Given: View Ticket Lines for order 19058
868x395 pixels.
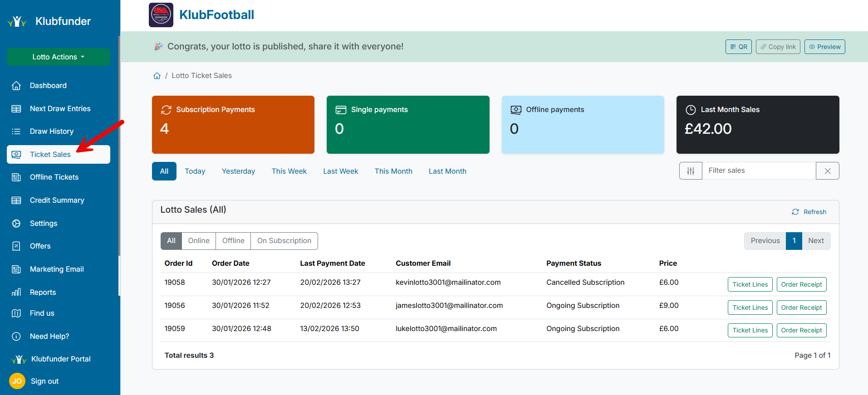Looking at the screenshot, I should click(x=750, y=284).
